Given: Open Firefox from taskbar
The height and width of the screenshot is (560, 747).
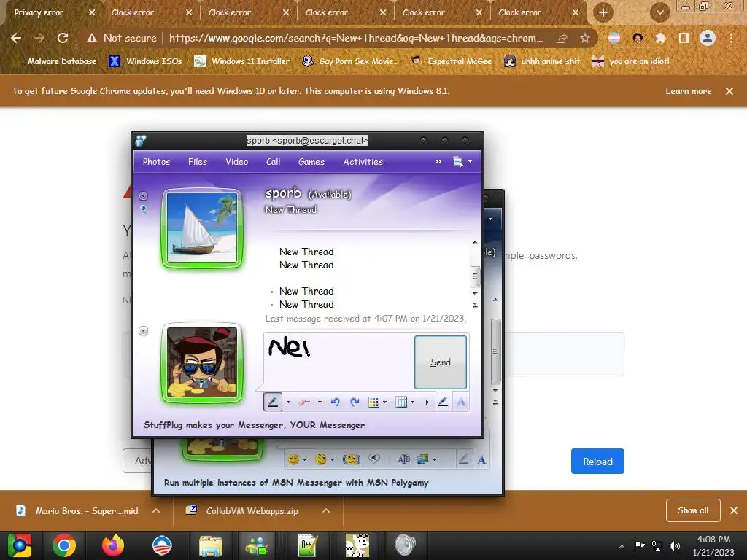Looking at the screenshot, I should (113, 545).
